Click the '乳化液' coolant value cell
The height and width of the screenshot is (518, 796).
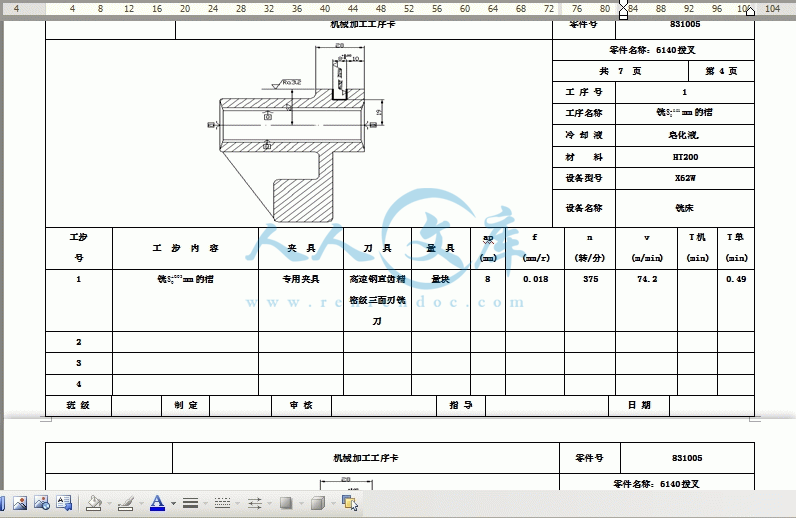[x=684, y=135]
